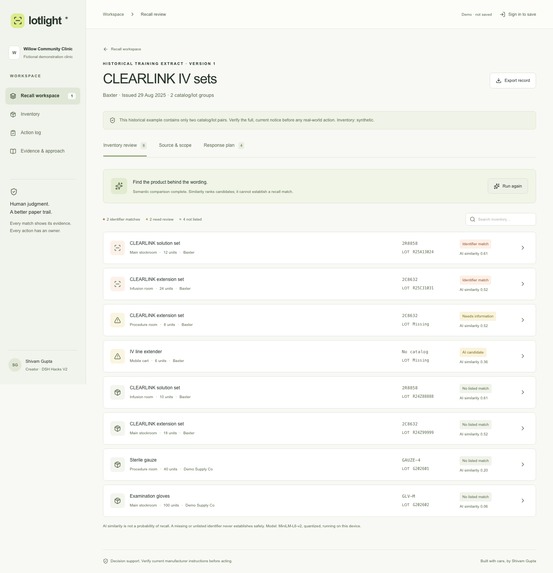
Task: Click the back arrow next to Recall workspace
Action: [x=106, y=49]
